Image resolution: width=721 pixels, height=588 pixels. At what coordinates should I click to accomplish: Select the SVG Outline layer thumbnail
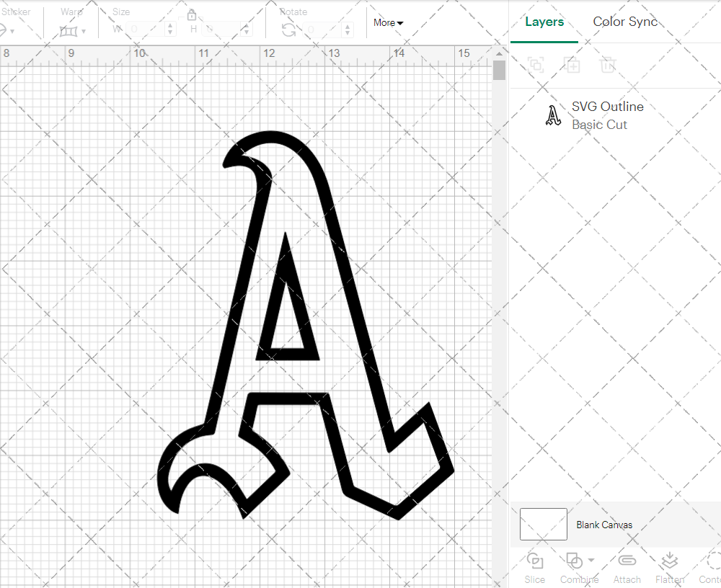click(x=553, y=115)
